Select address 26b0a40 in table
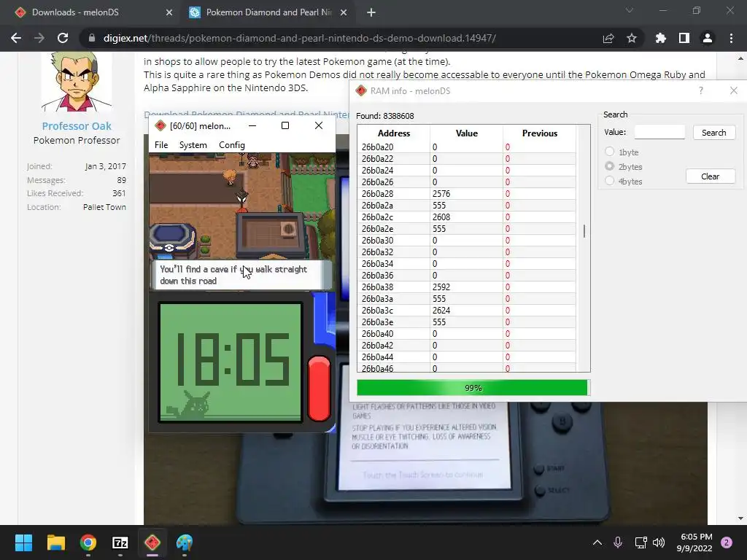The image size is (747, 560). pos(393,333)
